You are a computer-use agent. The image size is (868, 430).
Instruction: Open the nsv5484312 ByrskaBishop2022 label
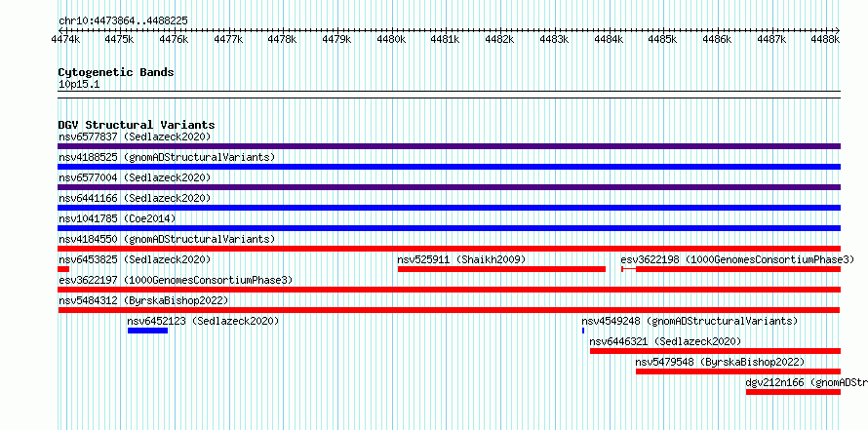point(143,300)
